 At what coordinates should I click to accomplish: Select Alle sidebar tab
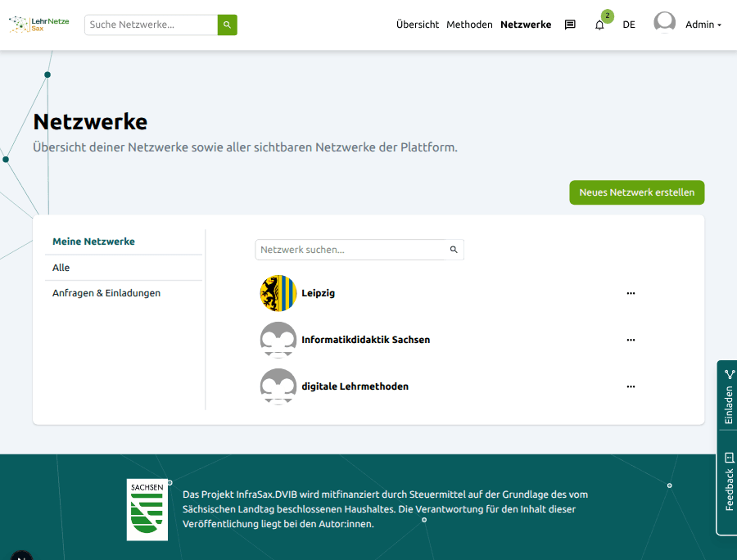(x=124, y=268)
